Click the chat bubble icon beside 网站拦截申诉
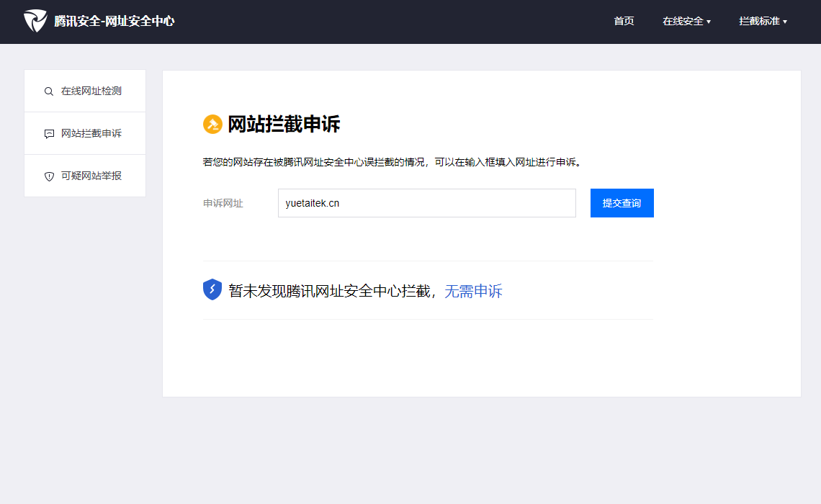Image resolution: width=821 pixels, height=504 pixels. [49, 134]
